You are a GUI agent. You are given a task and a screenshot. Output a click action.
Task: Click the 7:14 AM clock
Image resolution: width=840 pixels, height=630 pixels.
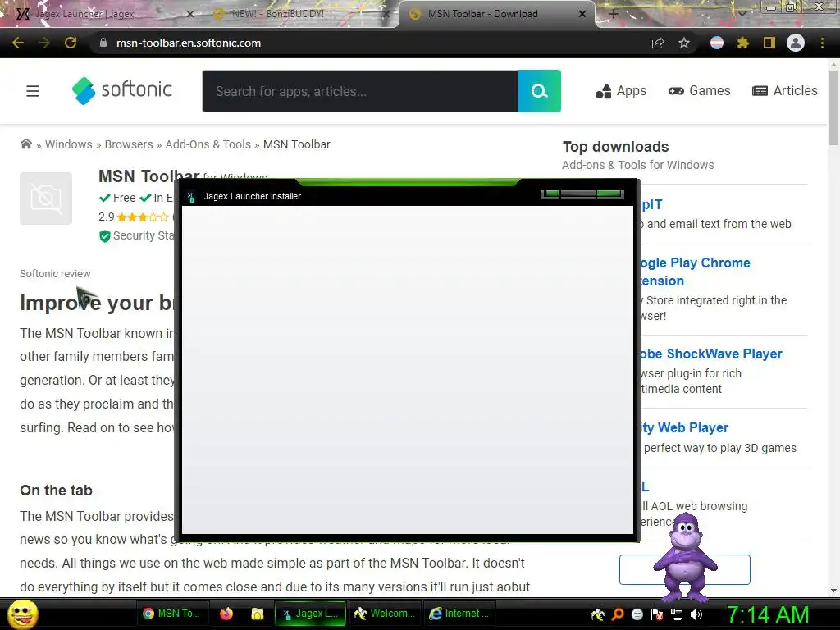[768, 614]
